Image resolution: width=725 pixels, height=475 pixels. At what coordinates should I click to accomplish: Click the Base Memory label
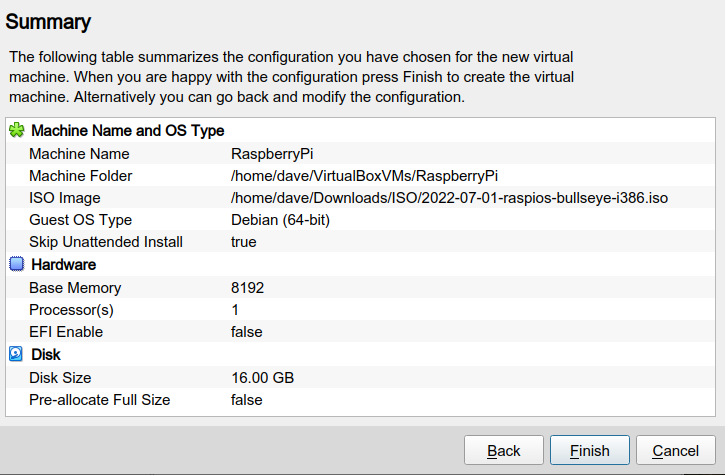pyautogui.click(x=75, y=288)
